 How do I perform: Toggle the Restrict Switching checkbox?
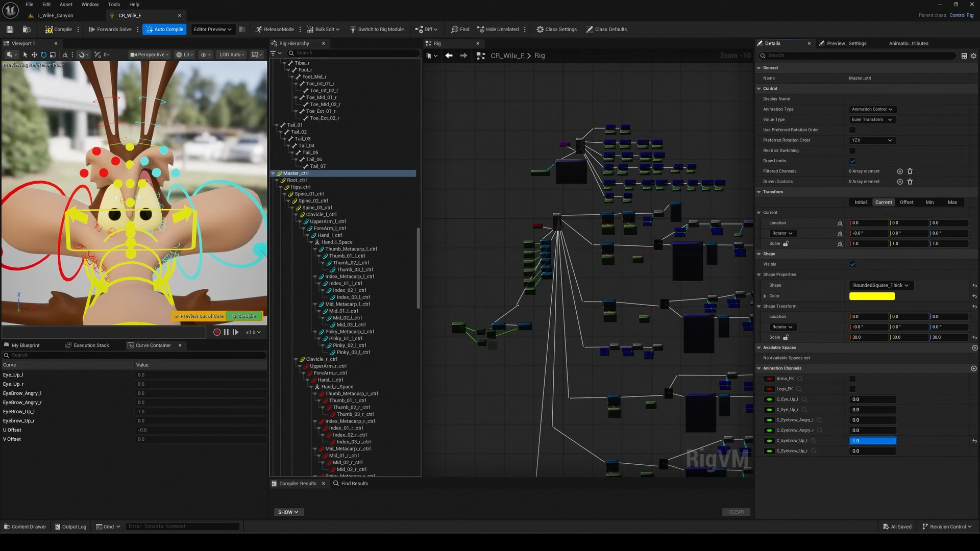pos(852,151)
